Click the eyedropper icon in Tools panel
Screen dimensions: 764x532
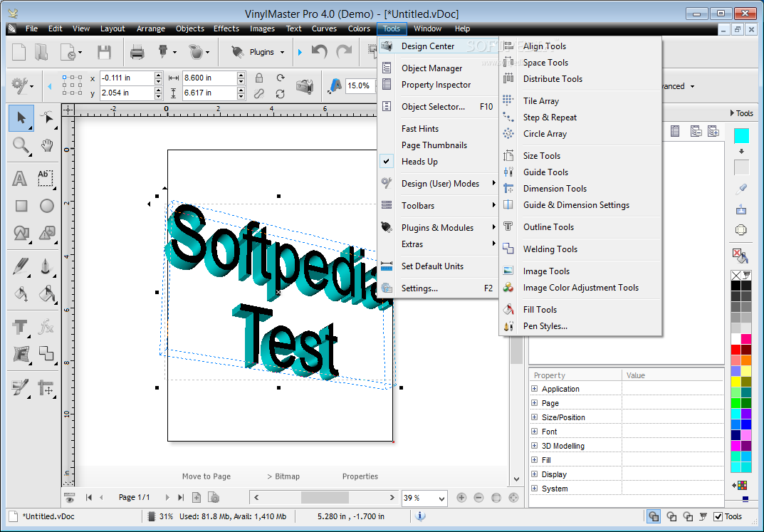tap(741, 189)
